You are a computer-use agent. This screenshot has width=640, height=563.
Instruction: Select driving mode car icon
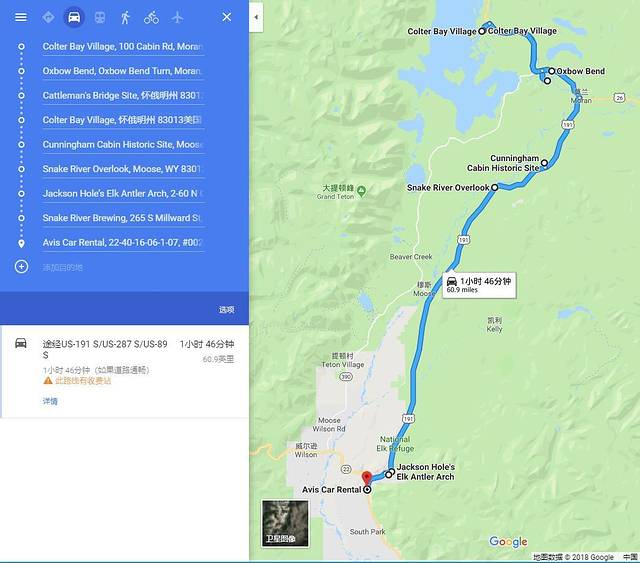[74, 17]
